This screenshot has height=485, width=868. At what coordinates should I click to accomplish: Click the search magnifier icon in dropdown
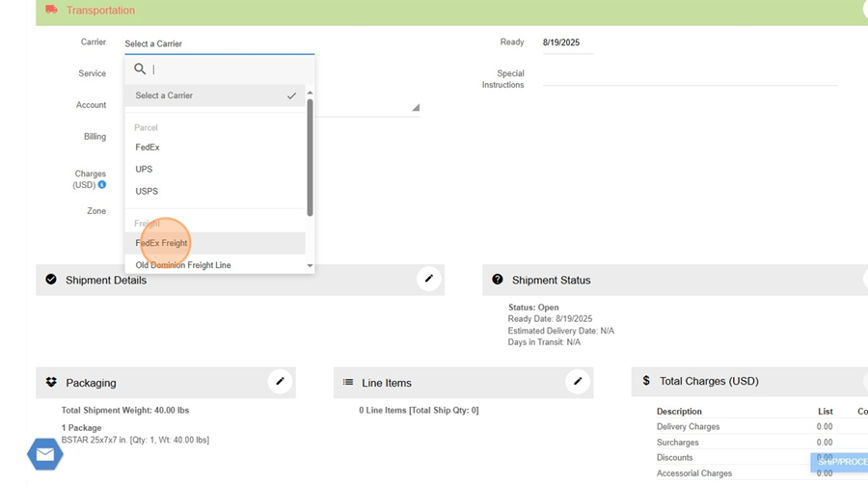pyautogui.click(x=140, y=69)
